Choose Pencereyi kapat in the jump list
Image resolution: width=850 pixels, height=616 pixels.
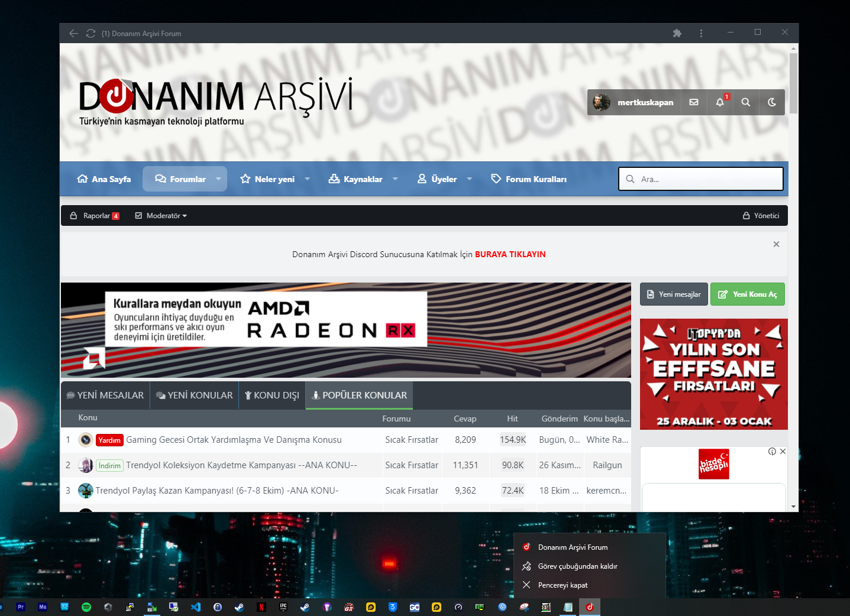590,585
